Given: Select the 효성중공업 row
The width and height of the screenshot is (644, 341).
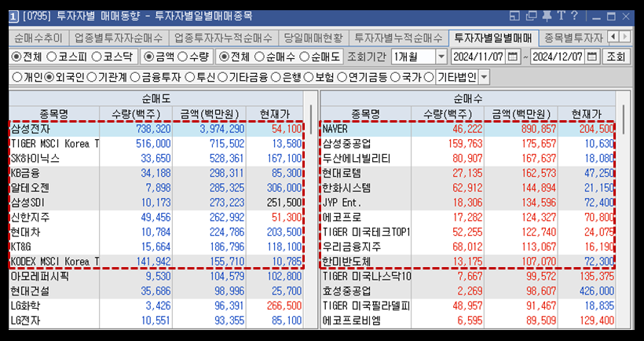Looking at the screenshot, I should 468,291.
